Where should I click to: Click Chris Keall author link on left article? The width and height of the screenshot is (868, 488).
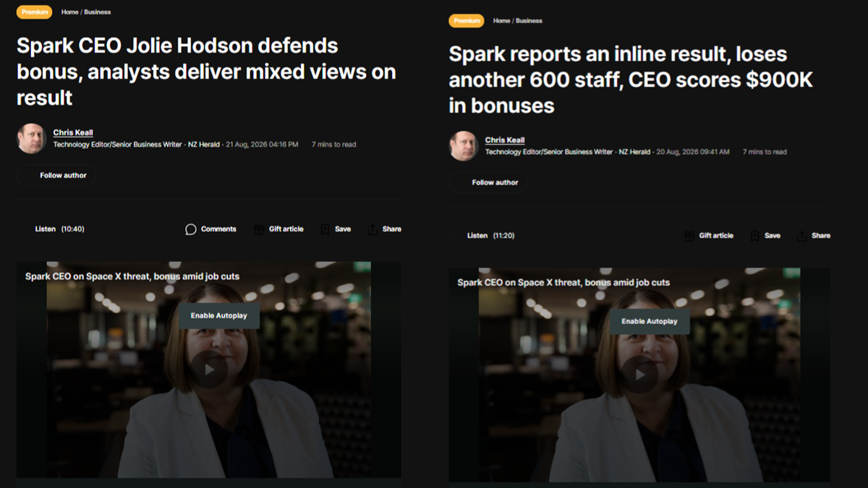click(x=73, y=133)
